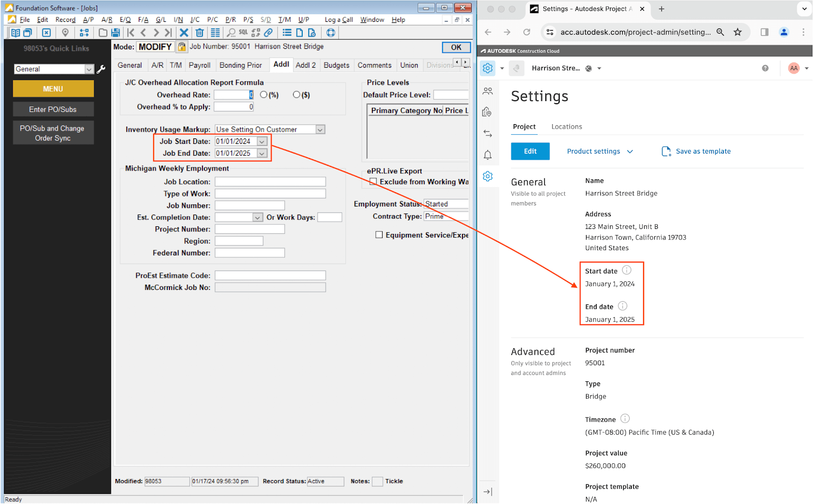Viewport: 814px width, 504px height.
Task: Switch to Locations tab in Settings
Action: 566,127
